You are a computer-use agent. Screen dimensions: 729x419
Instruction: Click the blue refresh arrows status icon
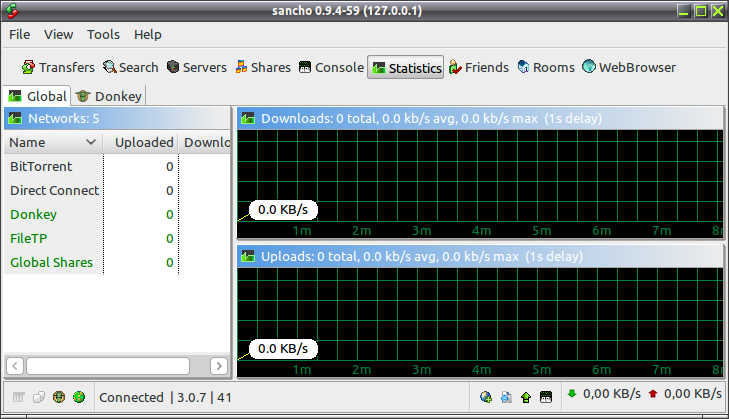(x=506, y=397)
